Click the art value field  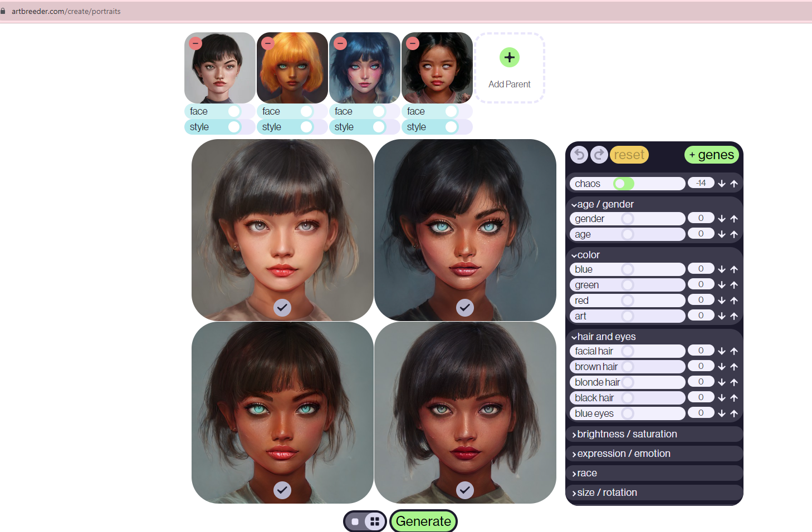point(701,316)
